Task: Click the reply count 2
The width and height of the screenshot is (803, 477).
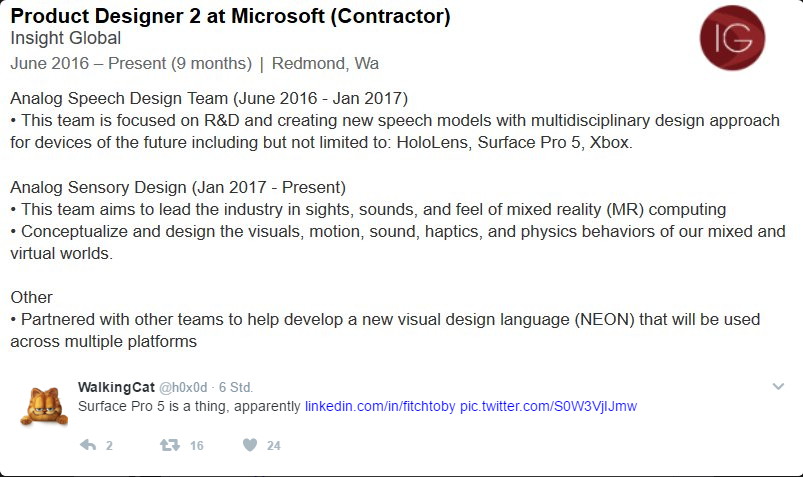Action: [109, 446]
